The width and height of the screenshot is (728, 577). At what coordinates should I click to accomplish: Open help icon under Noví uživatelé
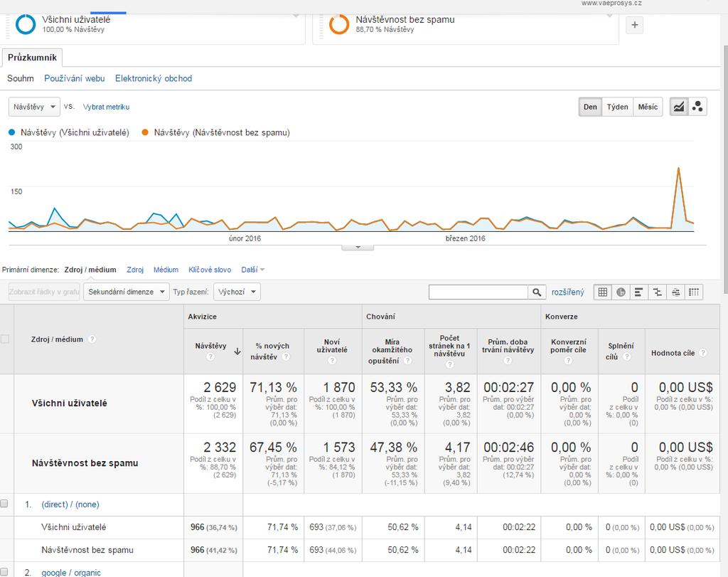(332, 361)
